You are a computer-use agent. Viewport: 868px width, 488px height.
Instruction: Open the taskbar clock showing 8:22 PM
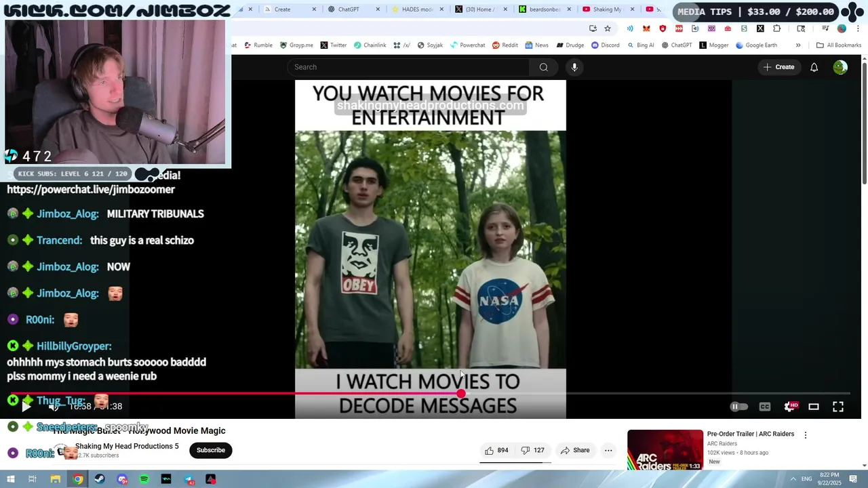pyautogui.click(x=830, y=479)
